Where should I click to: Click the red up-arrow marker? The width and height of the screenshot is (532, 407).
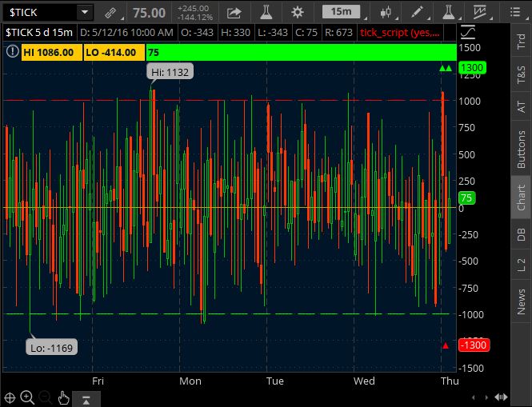(x=446, y=345)
